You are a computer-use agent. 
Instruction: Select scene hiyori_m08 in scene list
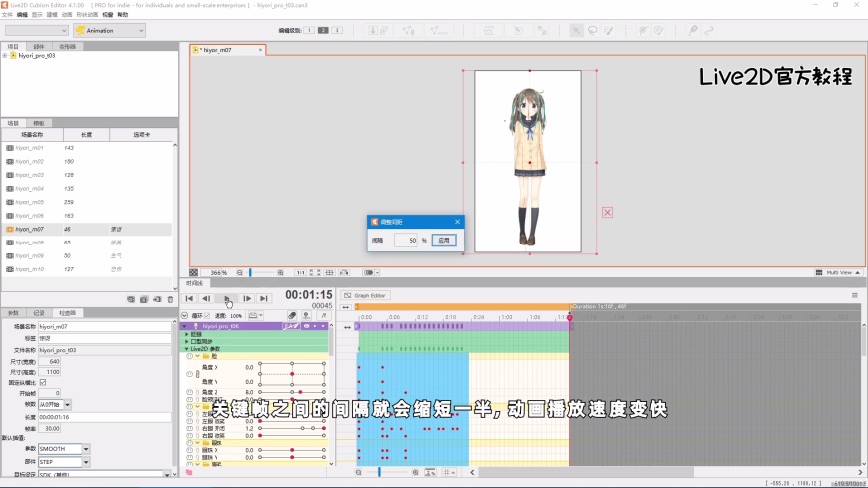(x=86, y=243)
